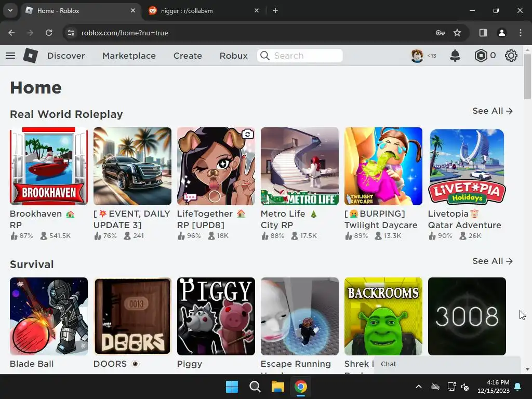Image resolution: width=532 pixels, height=399 pixels.
Task: Open the Create menu
Action: tap(188, 56)
